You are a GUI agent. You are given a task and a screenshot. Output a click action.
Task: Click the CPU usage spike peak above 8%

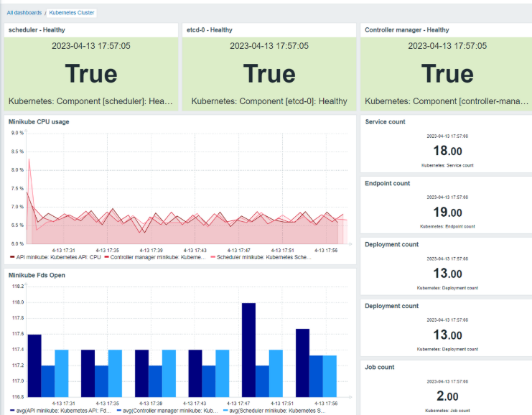click(29, 161)
